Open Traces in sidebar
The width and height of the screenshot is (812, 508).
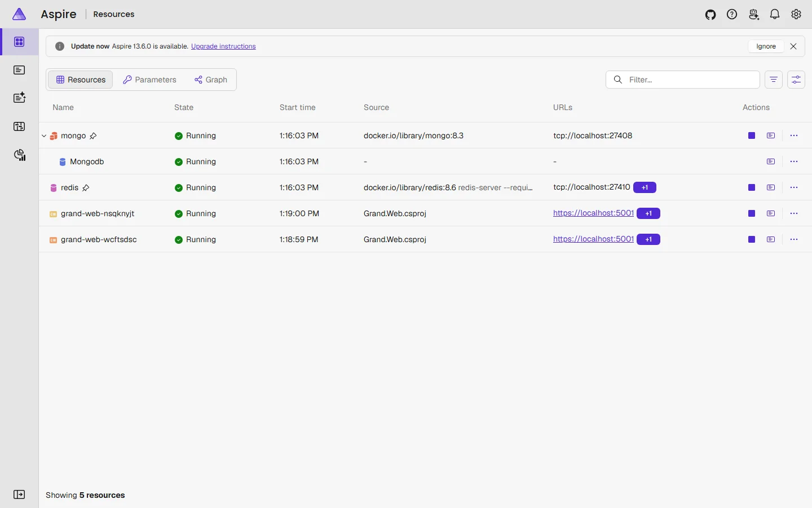tap(19, 126)
